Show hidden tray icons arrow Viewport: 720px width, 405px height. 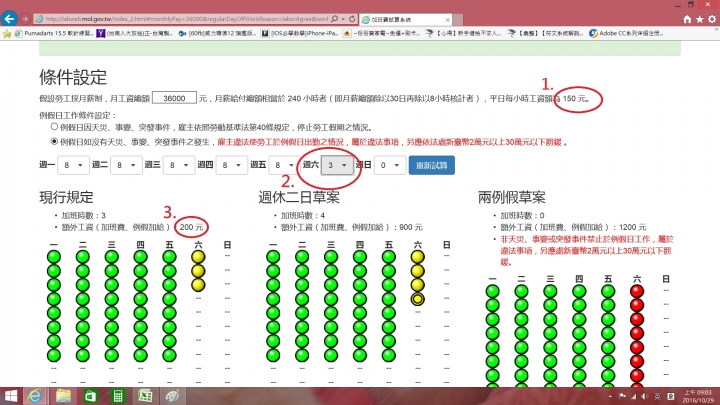pyautogui.click(x=610, y=396)
